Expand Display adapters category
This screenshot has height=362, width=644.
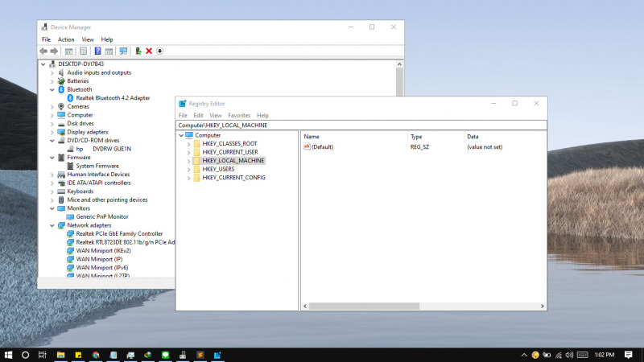coord(52,132)
